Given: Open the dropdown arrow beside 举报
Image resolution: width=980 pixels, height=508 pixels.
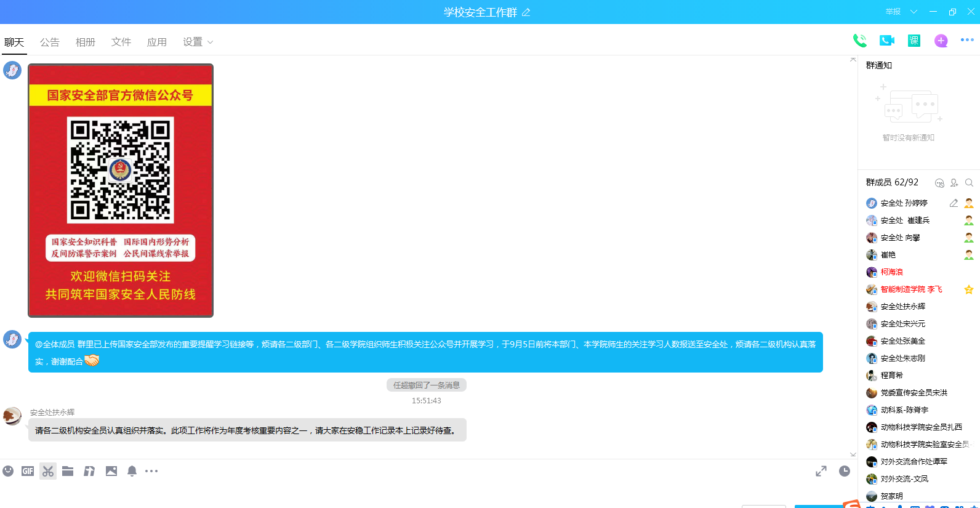Looking at the screenshot, I should 914,12.
